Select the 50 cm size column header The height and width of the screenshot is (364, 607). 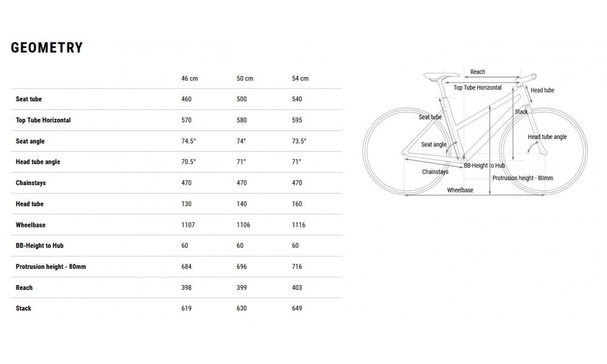(x=245, y=79)
